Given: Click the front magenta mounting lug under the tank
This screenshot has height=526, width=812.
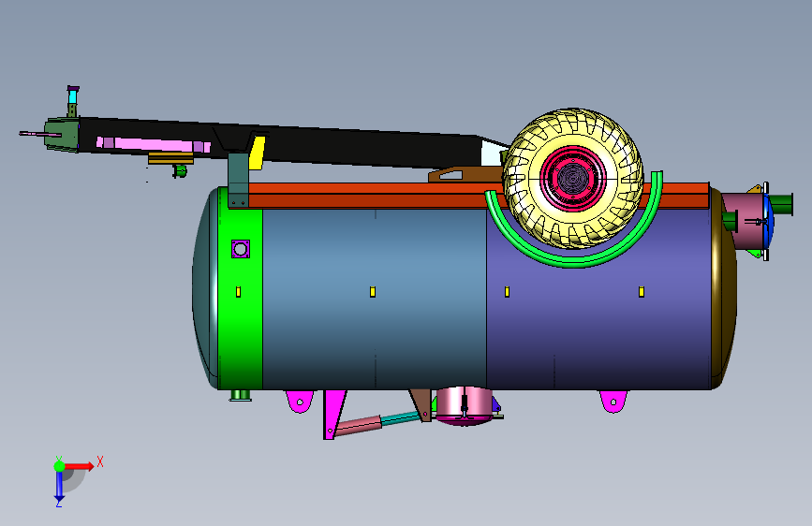Looking at the screenshot, I should [300, 402].
